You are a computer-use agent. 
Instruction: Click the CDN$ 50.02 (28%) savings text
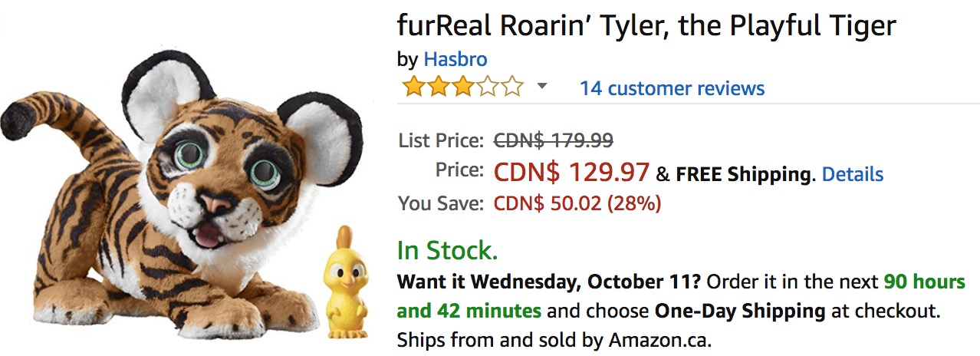point(577,204)
